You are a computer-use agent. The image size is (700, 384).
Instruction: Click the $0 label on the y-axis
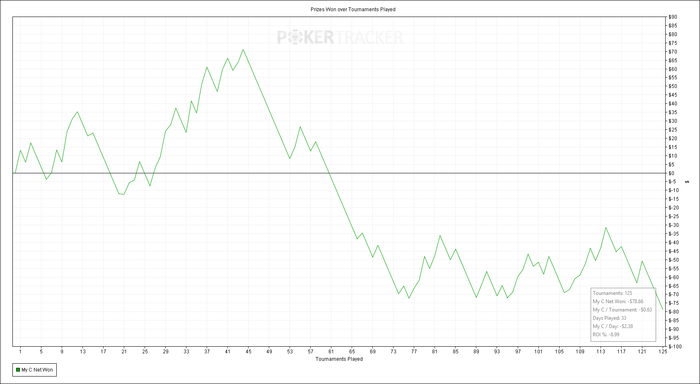pyautogui.click(x=672, y=173)
